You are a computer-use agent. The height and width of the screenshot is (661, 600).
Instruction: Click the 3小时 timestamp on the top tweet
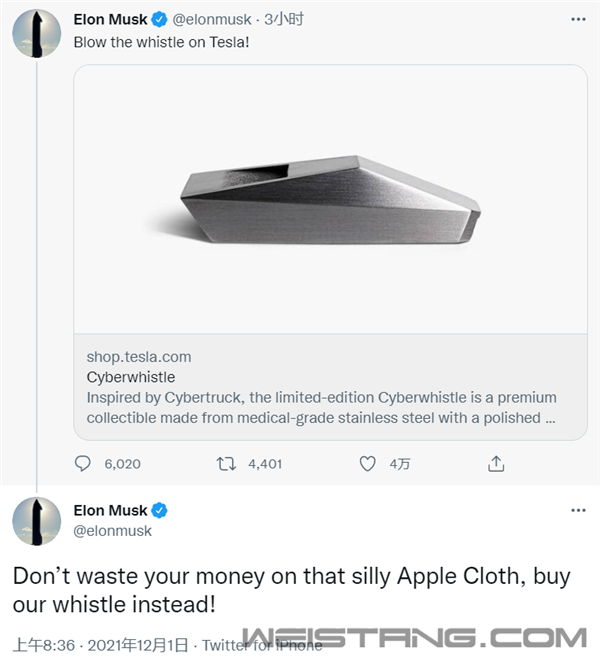point(284,19)
